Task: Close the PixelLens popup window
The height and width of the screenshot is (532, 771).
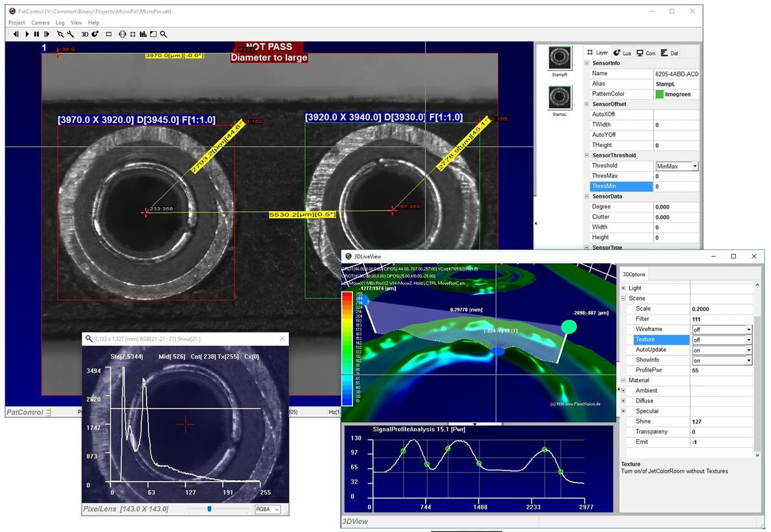Action: tap(282, 339)
